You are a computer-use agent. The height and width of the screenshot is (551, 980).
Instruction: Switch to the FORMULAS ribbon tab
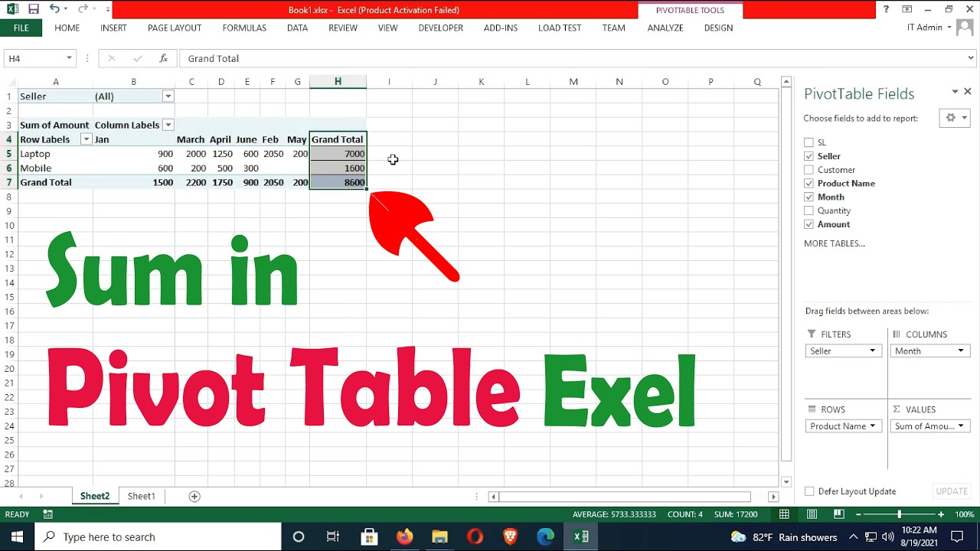(244, 28)
